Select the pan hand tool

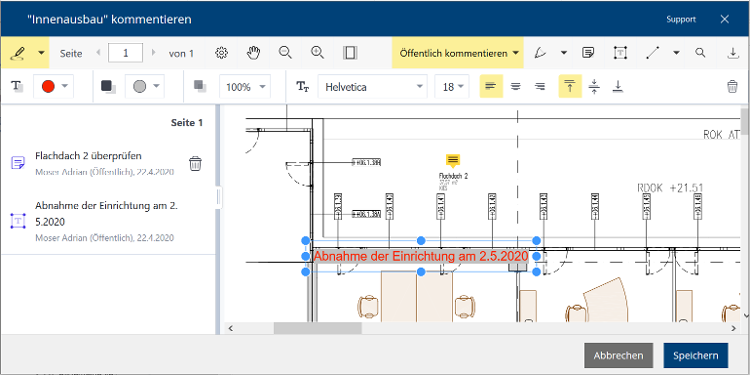click(253, 53)
